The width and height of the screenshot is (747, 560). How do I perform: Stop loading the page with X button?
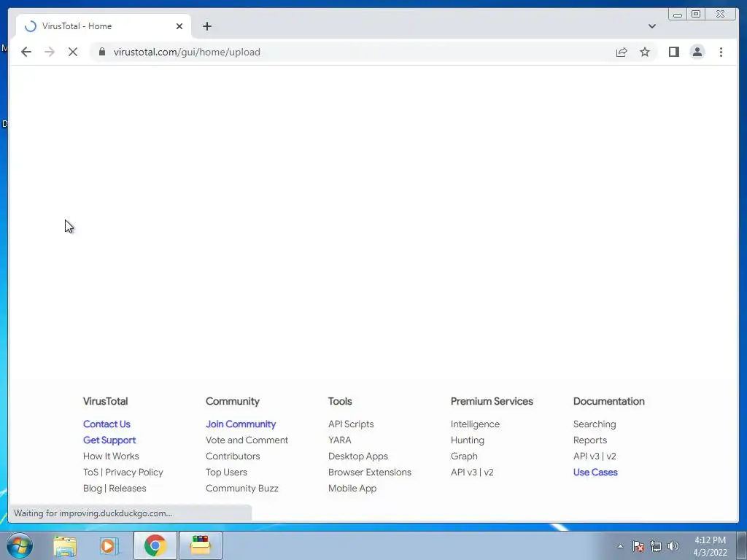[x=72, y=52]
